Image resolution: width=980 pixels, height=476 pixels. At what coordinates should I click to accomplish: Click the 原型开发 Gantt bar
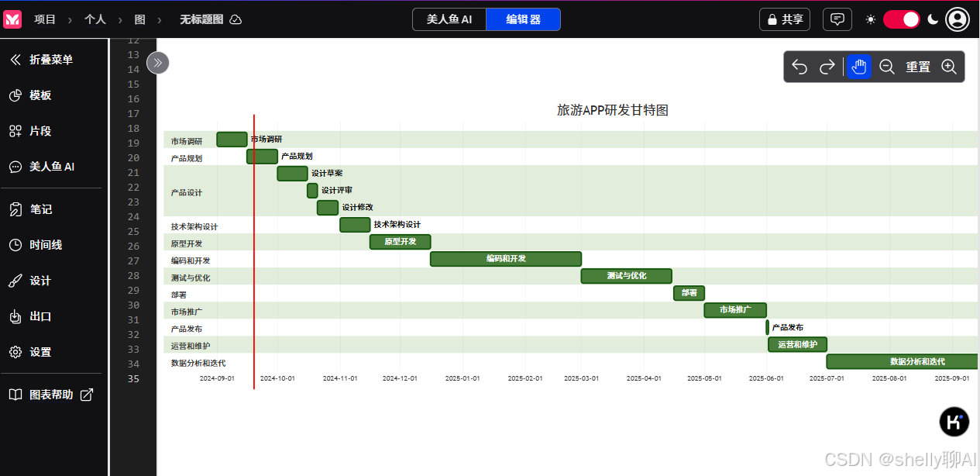400,242
